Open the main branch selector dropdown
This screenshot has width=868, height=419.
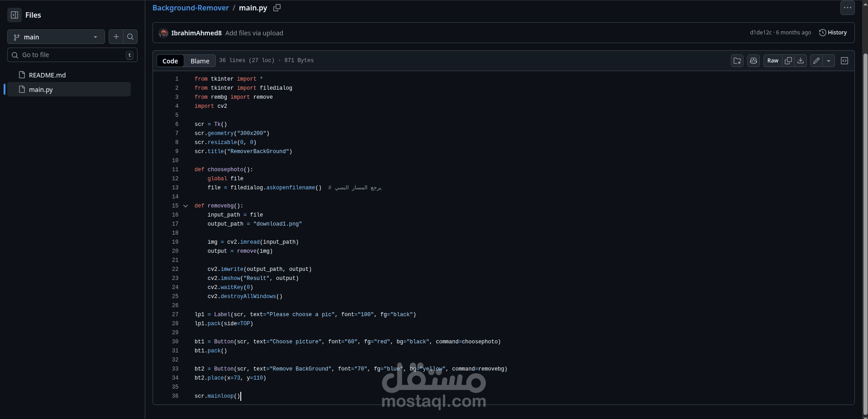coord(56,37)
